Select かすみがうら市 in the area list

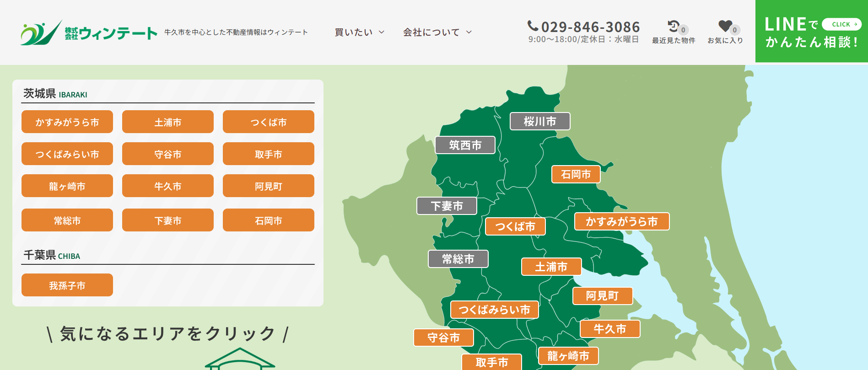click(x=67, y=122)
